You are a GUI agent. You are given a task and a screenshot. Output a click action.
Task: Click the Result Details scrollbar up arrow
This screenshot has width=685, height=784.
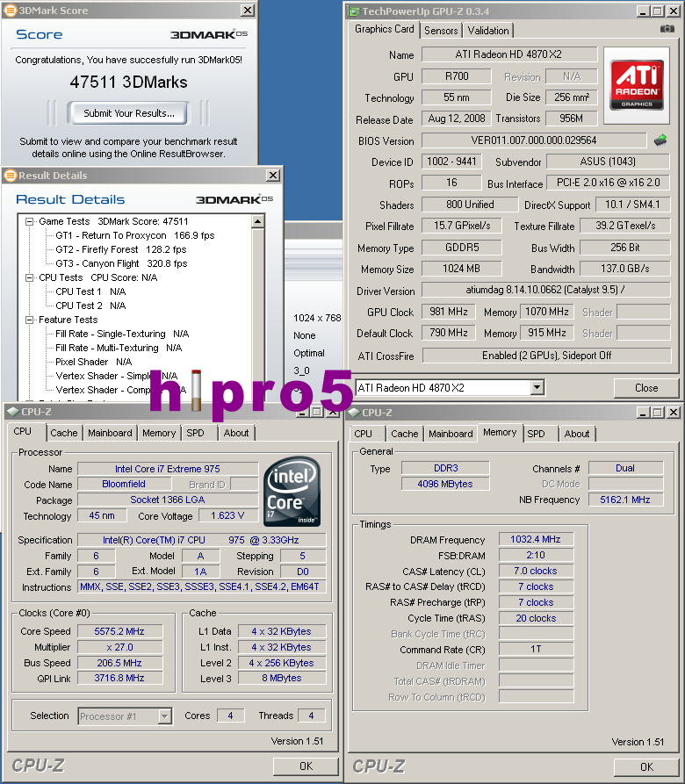(257, 221)
